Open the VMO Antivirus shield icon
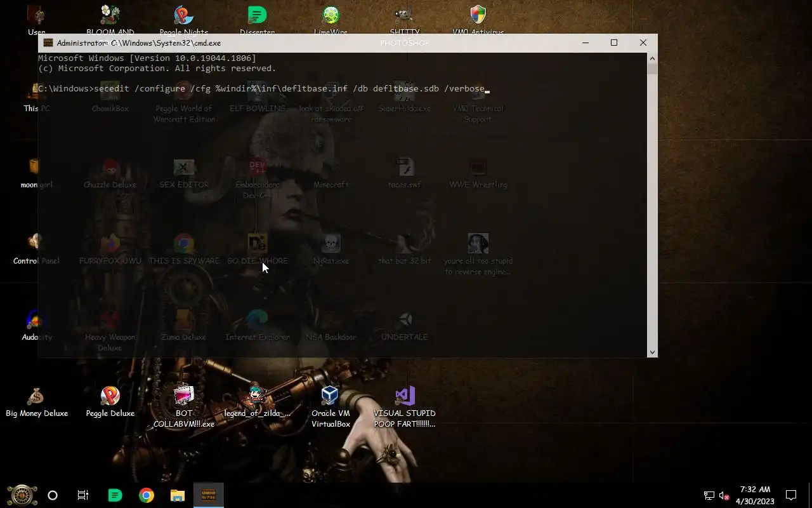The height and width of the screenshot is (508, 812). pos(478,19)
